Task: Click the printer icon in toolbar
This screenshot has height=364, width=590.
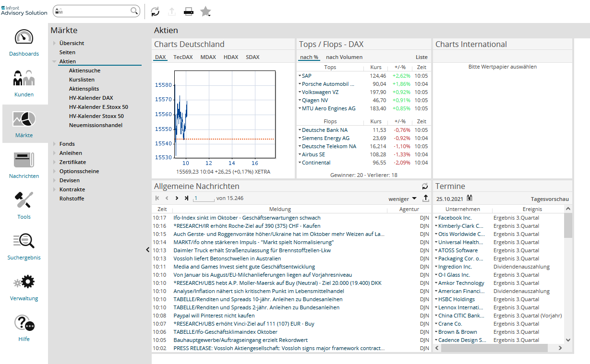Action: coord(189,12)
